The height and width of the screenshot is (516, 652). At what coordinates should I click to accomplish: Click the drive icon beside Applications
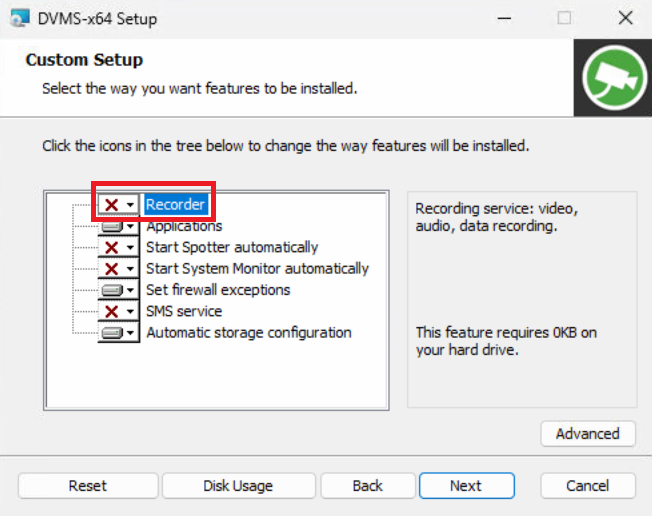[x=112, y=227]
